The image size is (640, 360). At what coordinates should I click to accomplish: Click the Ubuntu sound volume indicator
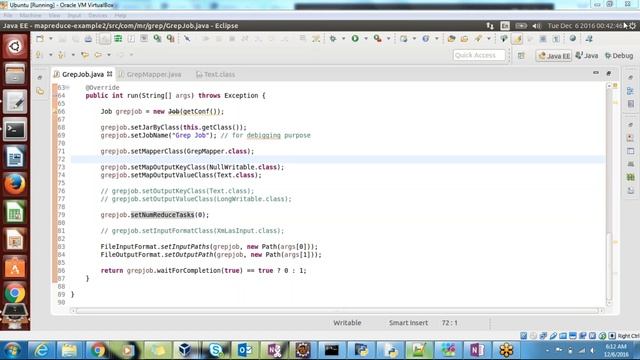coord(536,26)
